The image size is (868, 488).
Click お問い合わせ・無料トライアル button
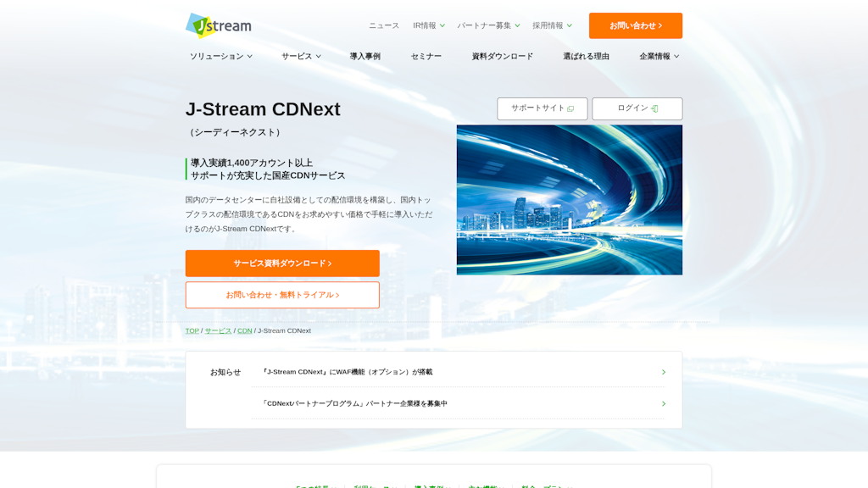point(282,295)
